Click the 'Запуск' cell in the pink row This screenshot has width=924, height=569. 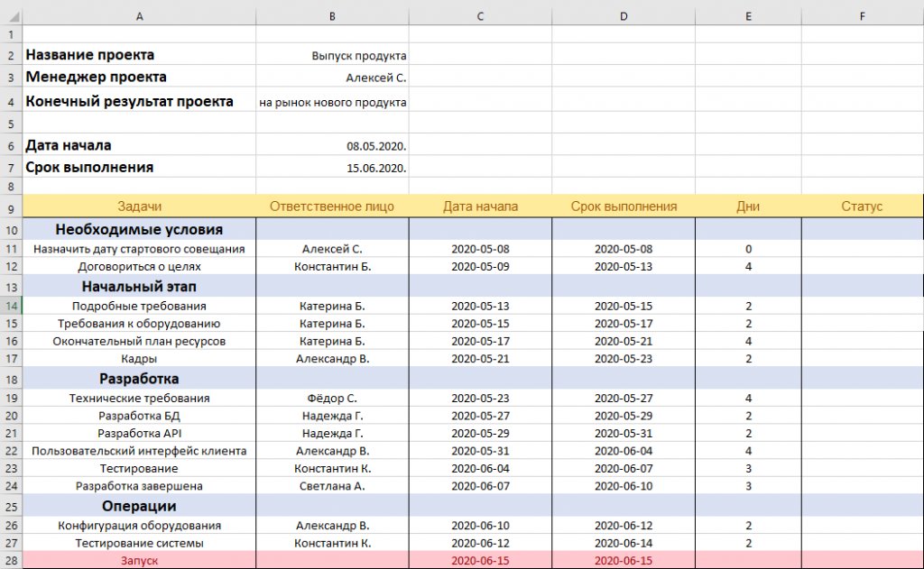[x=139, y=561]
